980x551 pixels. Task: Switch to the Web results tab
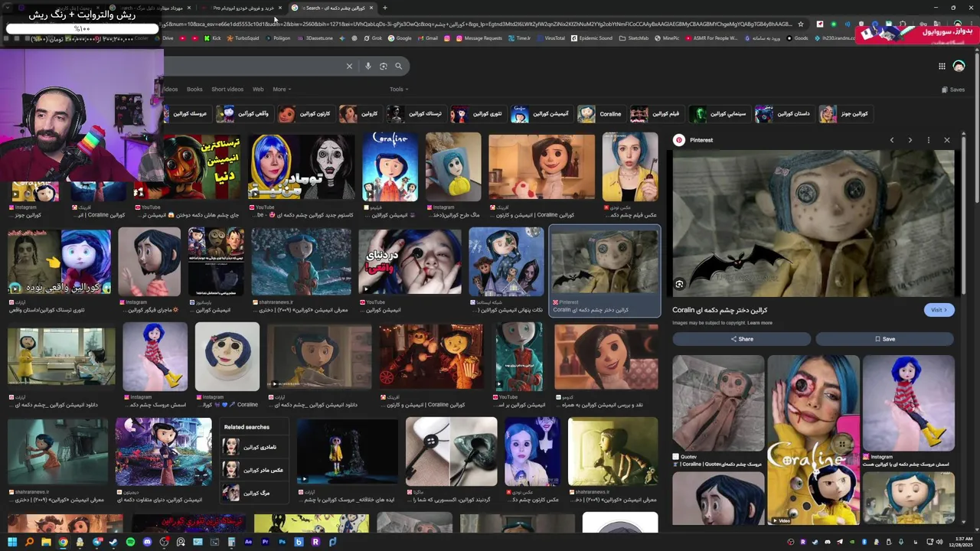258,90
